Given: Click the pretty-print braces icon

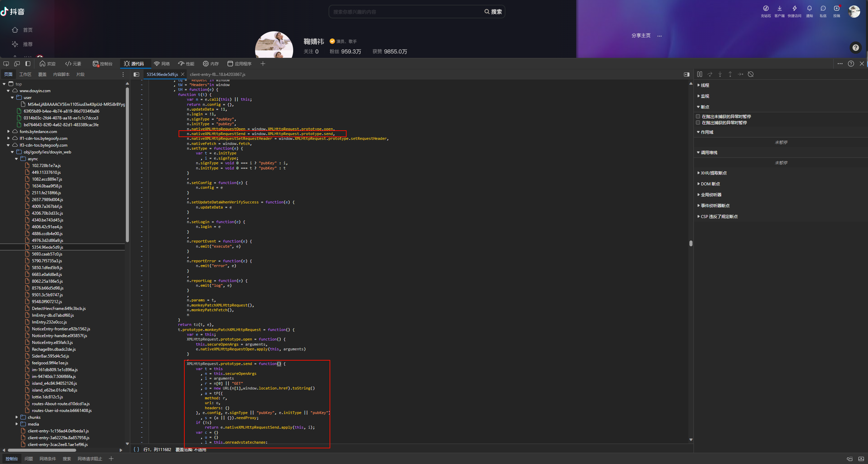Looking at the screenshot, I should pos(136,449).
